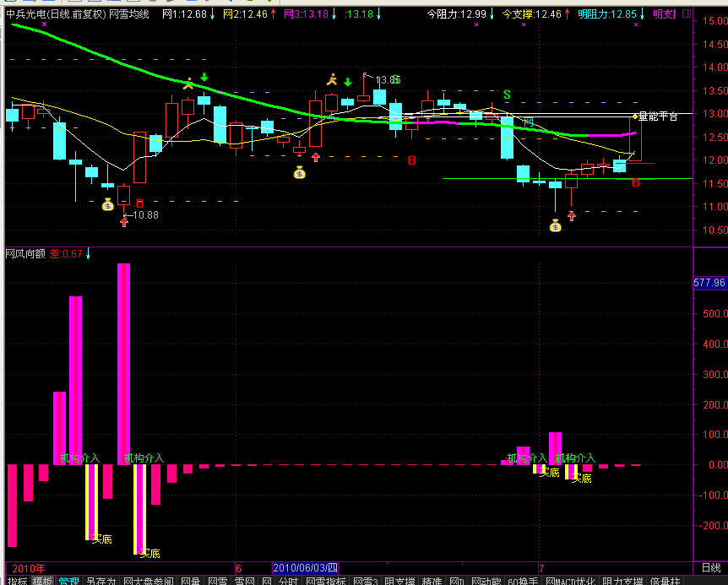Click the green S marker above the drop candle
This screenshot has height=585, width=728.
[507, 95]
